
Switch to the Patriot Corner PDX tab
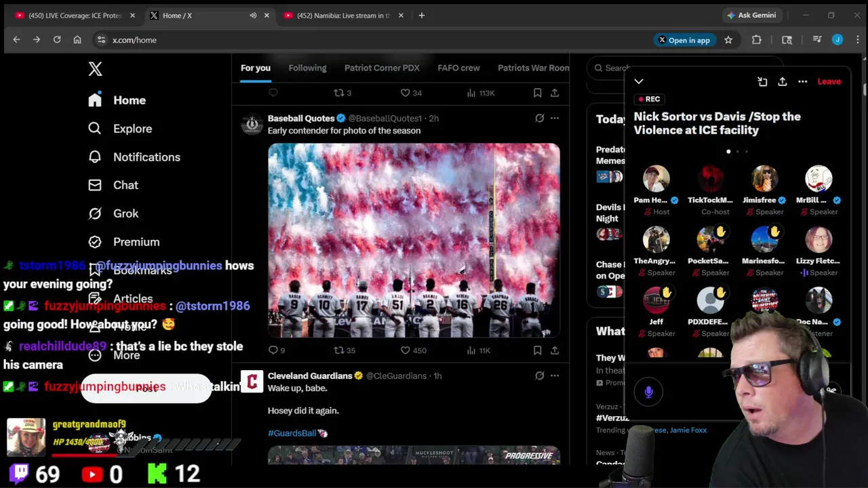coord(382,68)
